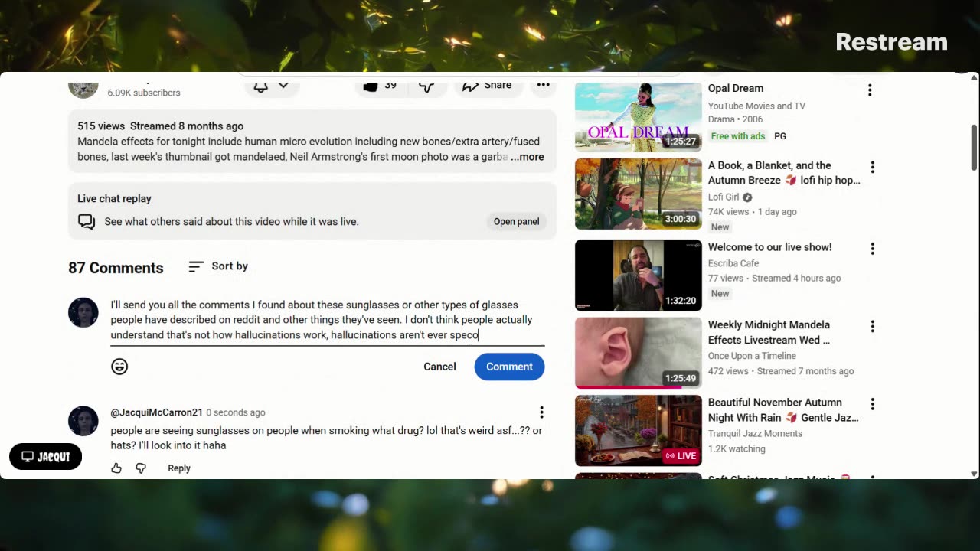Click Tranquil Jazz Moments channel name

[755, 433]
